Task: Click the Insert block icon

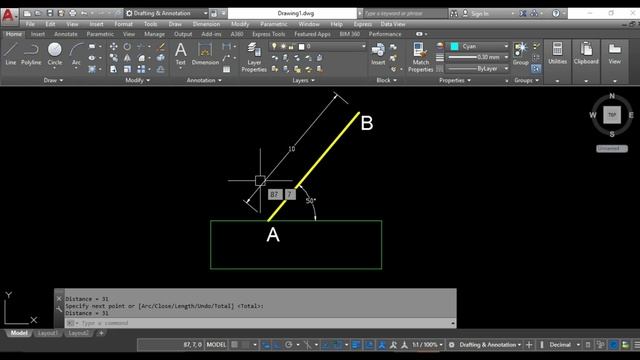Action: (378, 54)
